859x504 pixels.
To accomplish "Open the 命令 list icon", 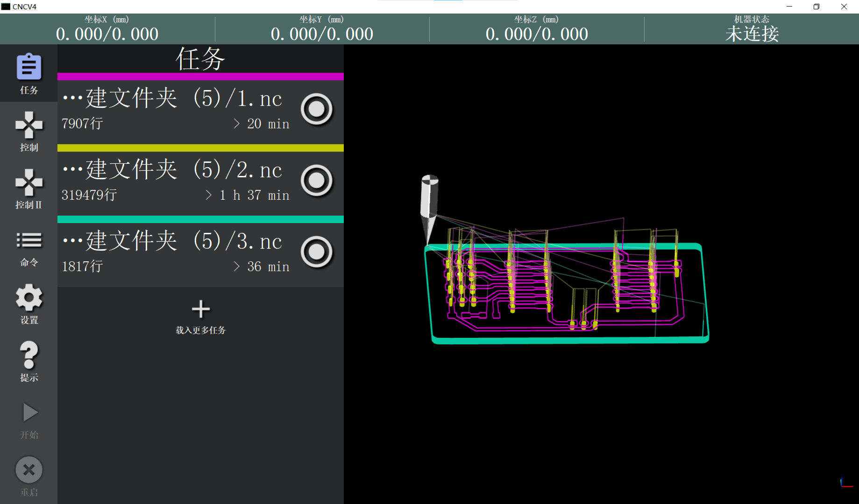I will click(29, 240).
